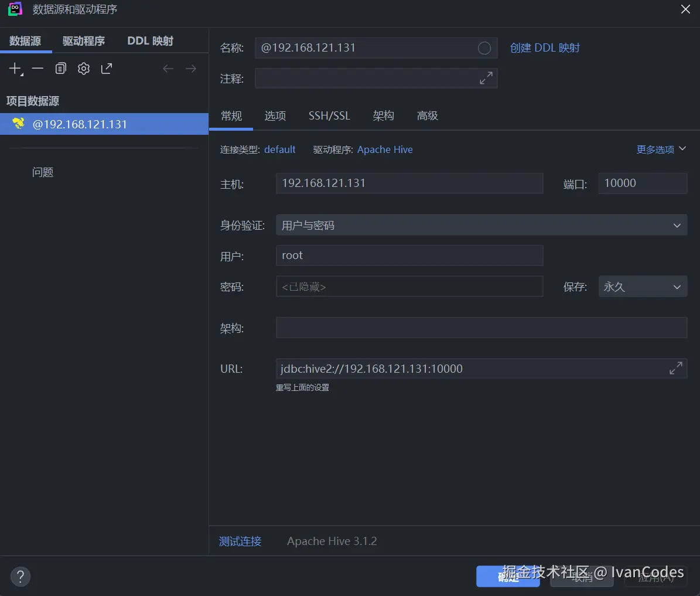Screen dimensions: 700x596
Task: Open the 选项 settings tab
Action: (x=275, y=116)
